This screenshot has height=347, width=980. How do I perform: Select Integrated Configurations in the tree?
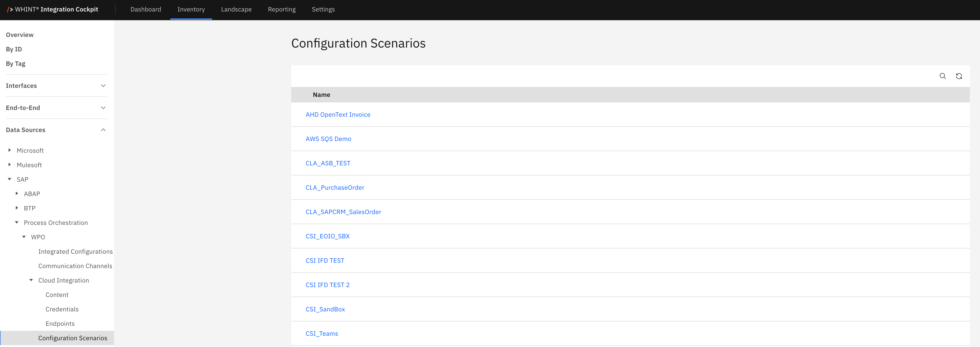pos(75,252)
